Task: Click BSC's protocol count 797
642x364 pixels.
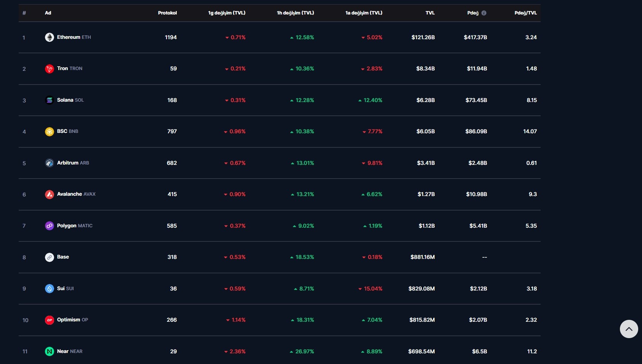Action: 172,131
